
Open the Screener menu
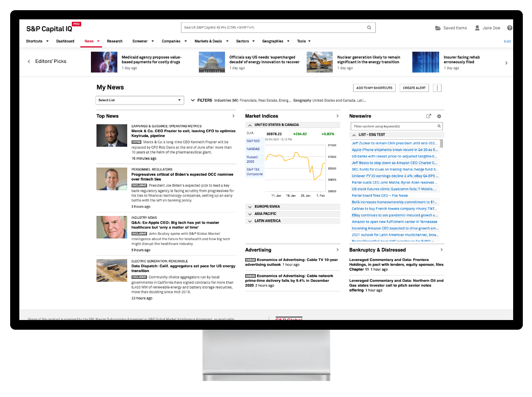point(143,41)
